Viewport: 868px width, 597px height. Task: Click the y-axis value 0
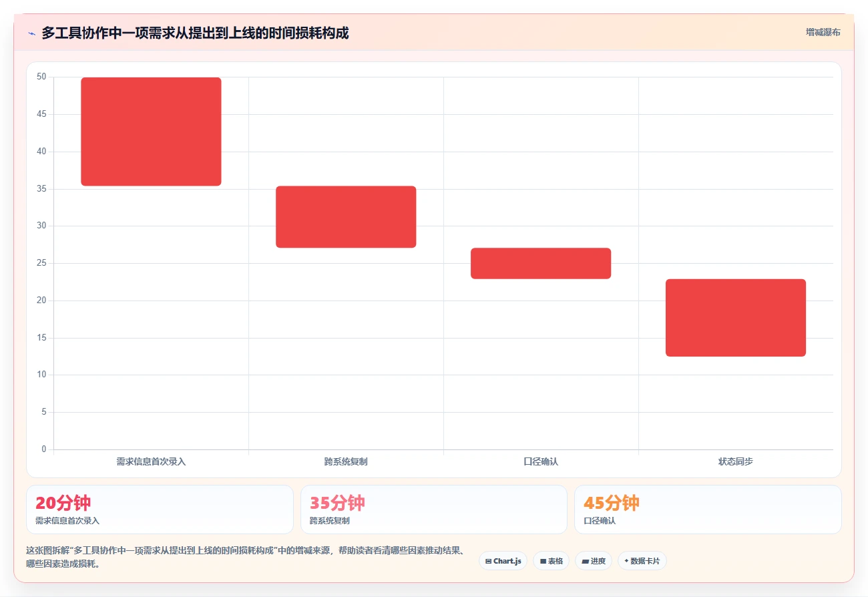pyautogui.click(x=44, y=449)
